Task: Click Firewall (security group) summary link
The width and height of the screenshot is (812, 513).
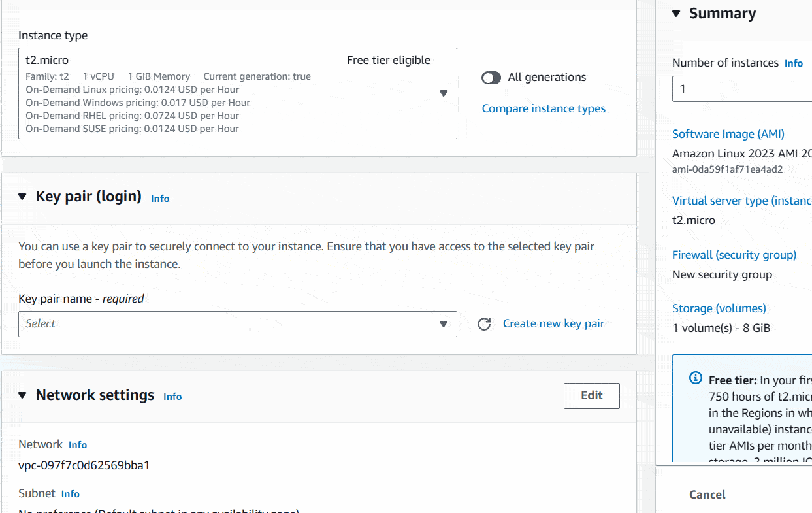Action: 734,255
